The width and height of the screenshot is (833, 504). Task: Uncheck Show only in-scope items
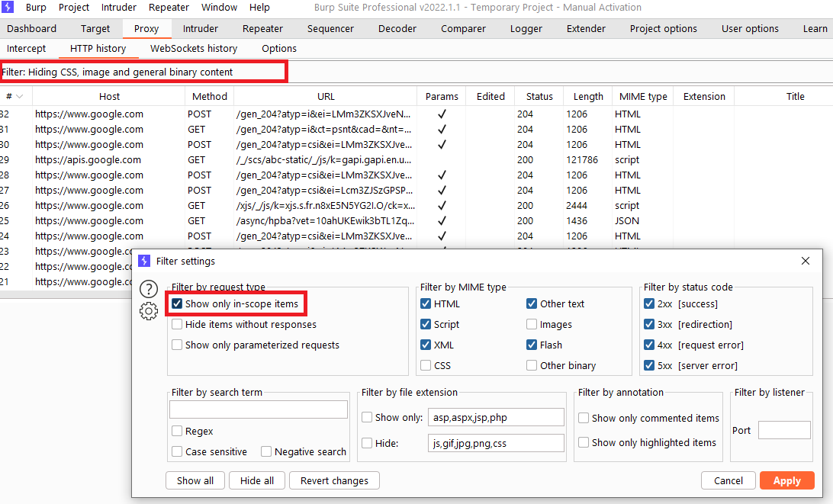click(178, 303)
